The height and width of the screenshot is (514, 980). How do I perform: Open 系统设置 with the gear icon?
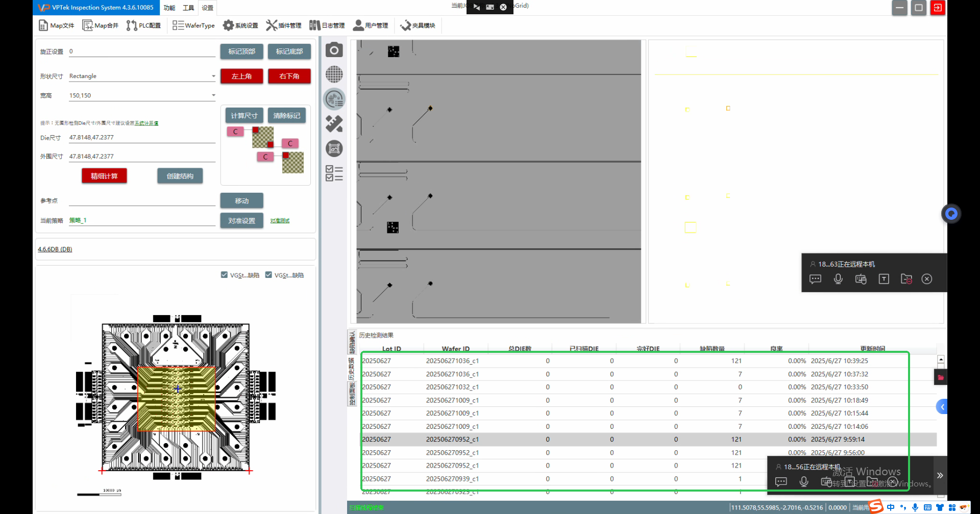[x=240, y=25]
